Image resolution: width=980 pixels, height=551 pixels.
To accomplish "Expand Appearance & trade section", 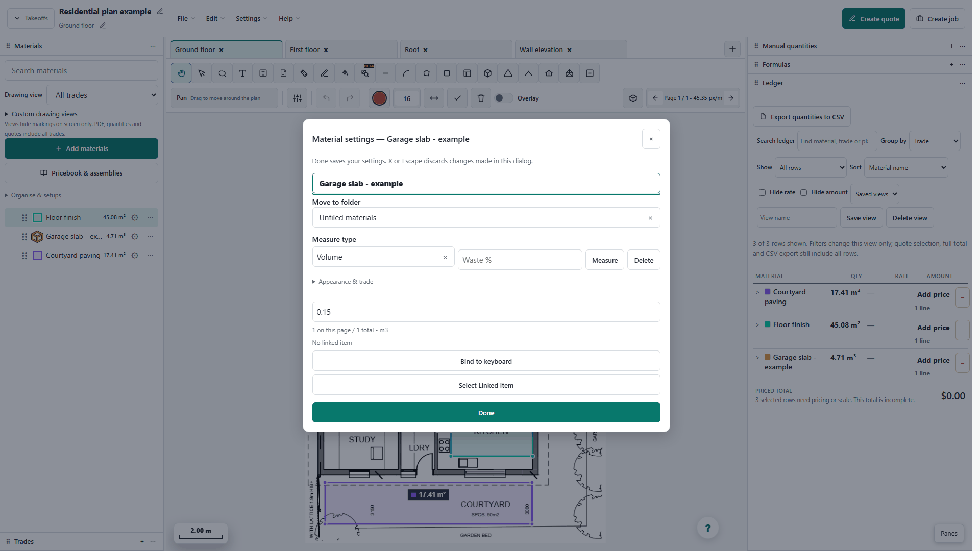I will (342, 282).
